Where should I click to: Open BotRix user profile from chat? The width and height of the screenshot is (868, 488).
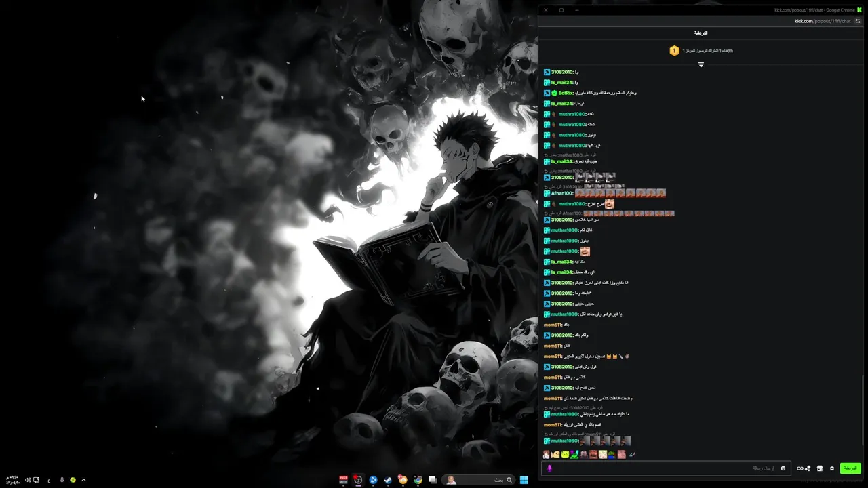(565, 93)
